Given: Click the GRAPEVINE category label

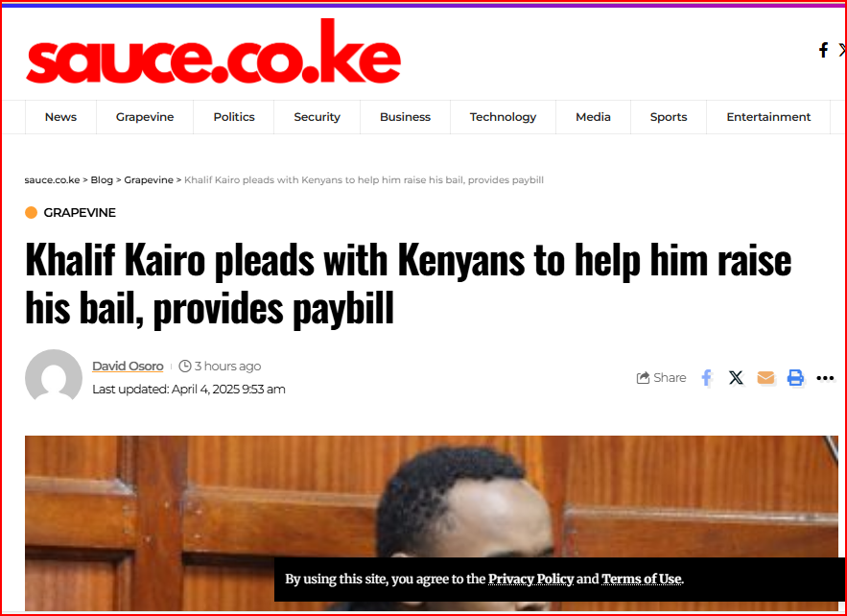Looking at the screenshot, I should coord(80,213).
